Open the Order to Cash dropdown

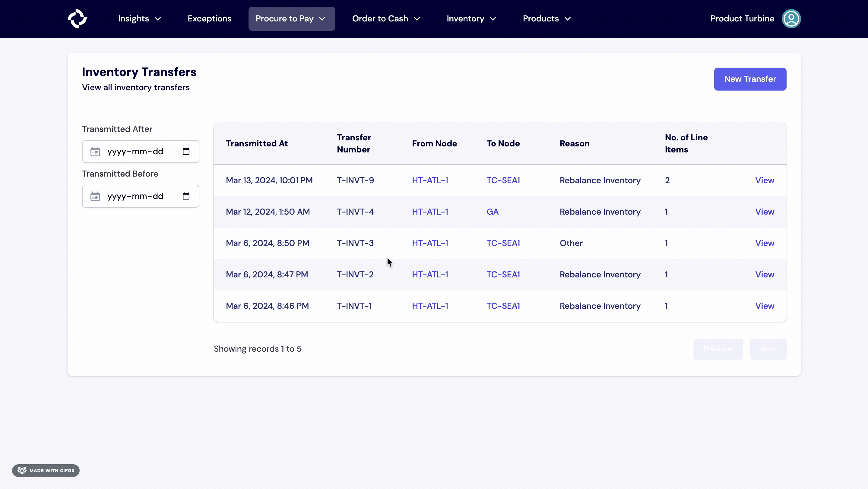click(386, 18)
